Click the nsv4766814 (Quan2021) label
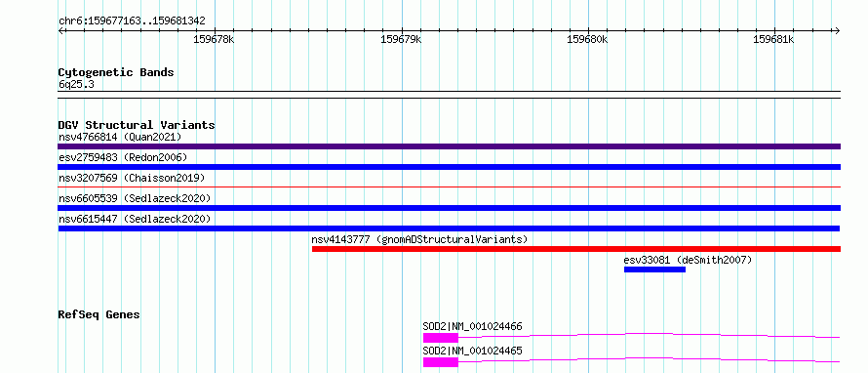 click(120, 137)
